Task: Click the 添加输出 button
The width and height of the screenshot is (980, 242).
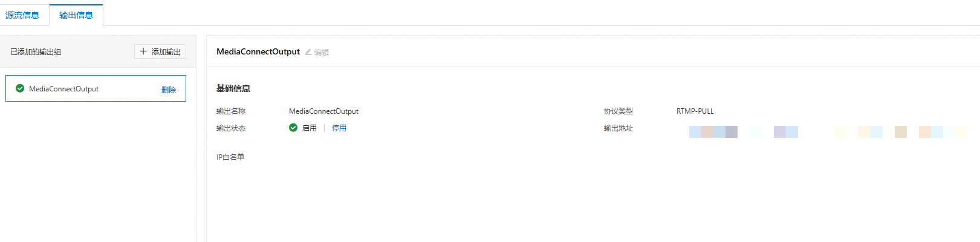Action: [x=160, y=52]
